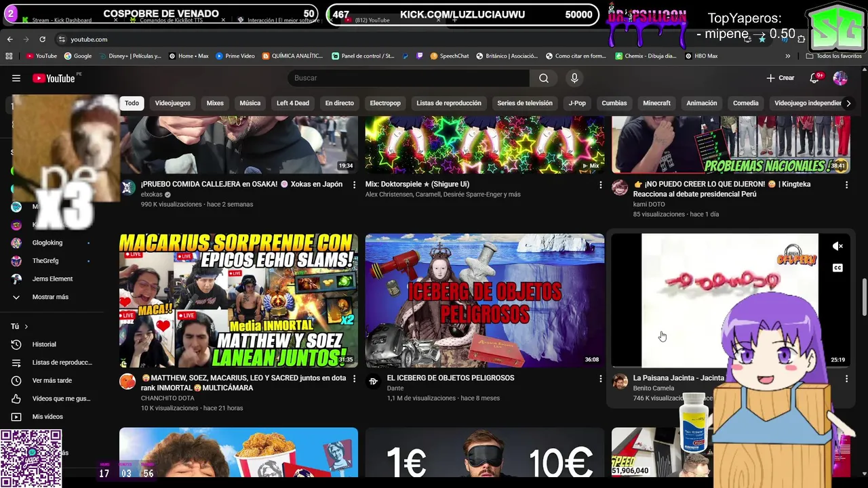Open the account avatar menu
868x488 pixels.
840,78
